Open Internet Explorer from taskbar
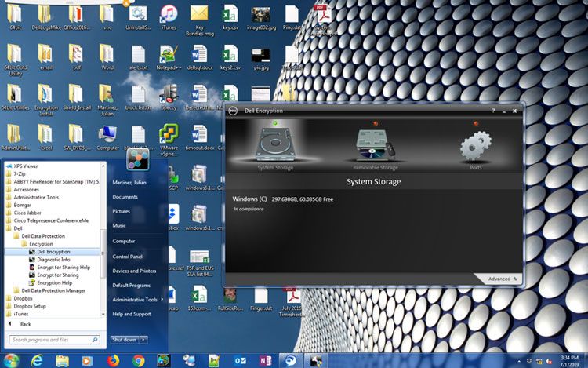 click(x=37, y=360)
